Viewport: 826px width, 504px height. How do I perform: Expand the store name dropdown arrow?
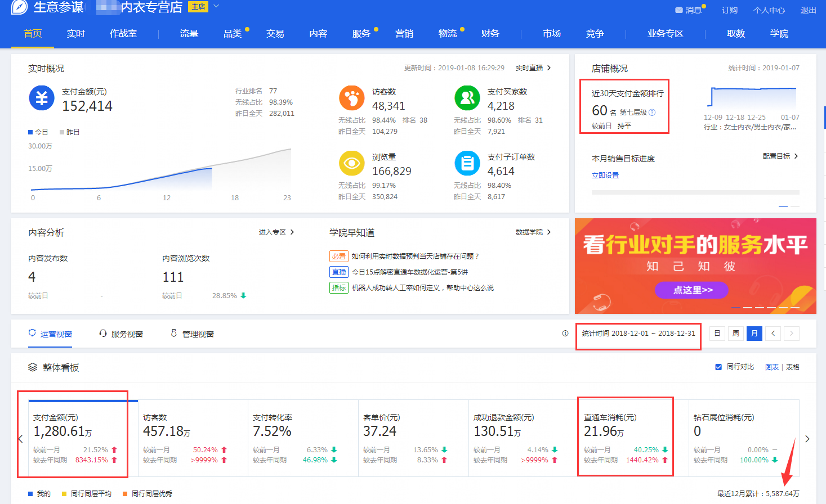coord(216,7)
